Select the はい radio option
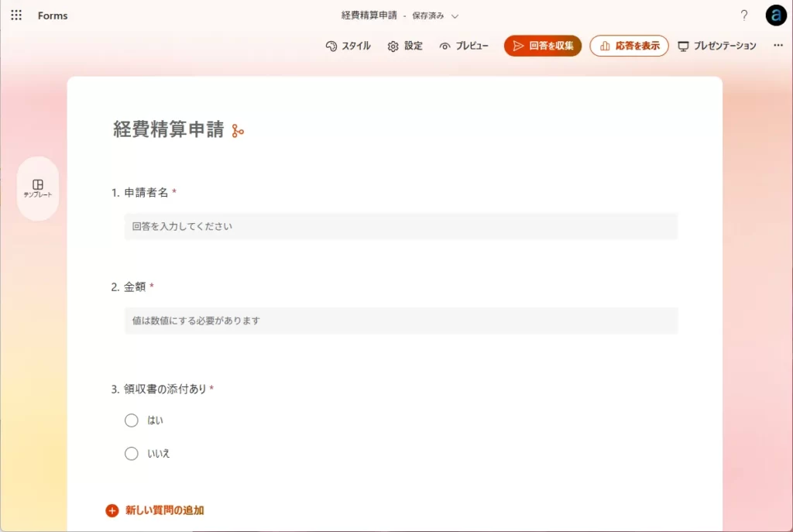 click(132, 420)
